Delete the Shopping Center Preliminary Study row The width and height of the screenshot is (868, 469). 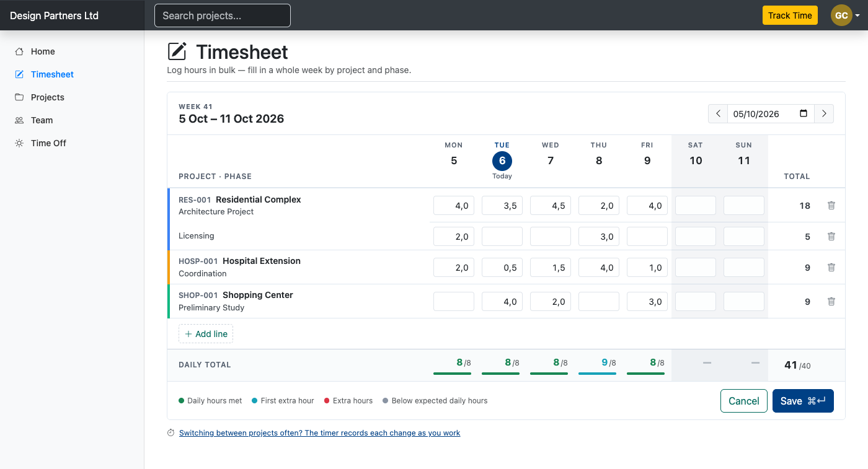(831, 302)
